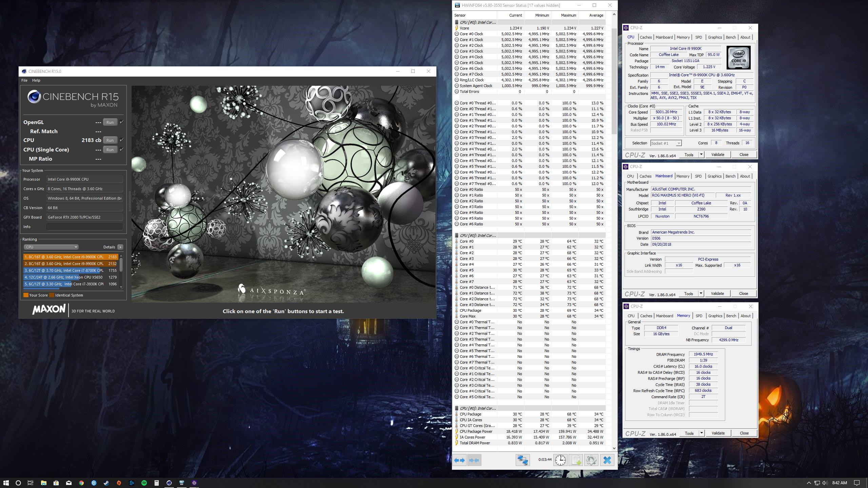The height and width of the screenshot is (488, 868).
Task: Click the blue X close-sensors icon in HWiNFO
Action: [x=607, y=460]
